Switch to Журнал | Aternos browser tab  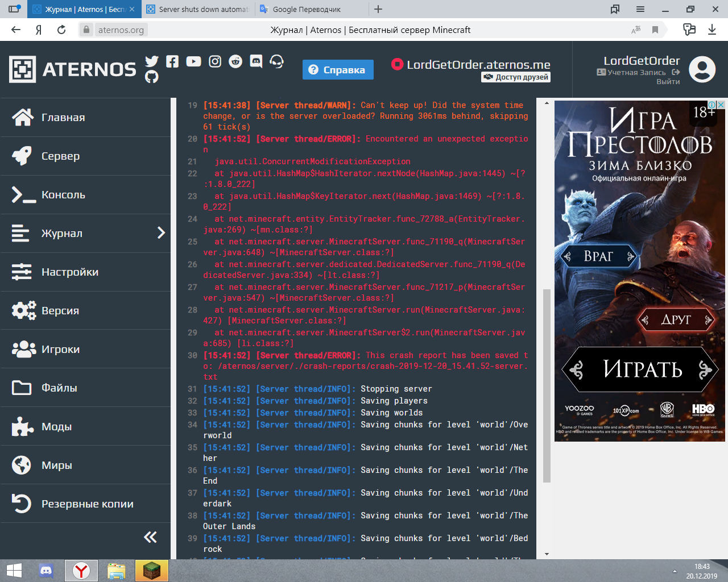(x=83, y=9)
